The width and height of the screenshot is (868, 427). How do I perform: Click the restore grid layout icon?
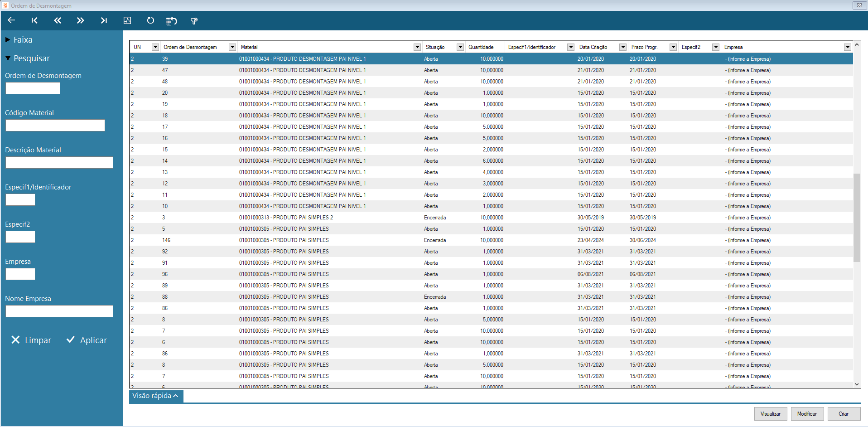pos(171,21)
